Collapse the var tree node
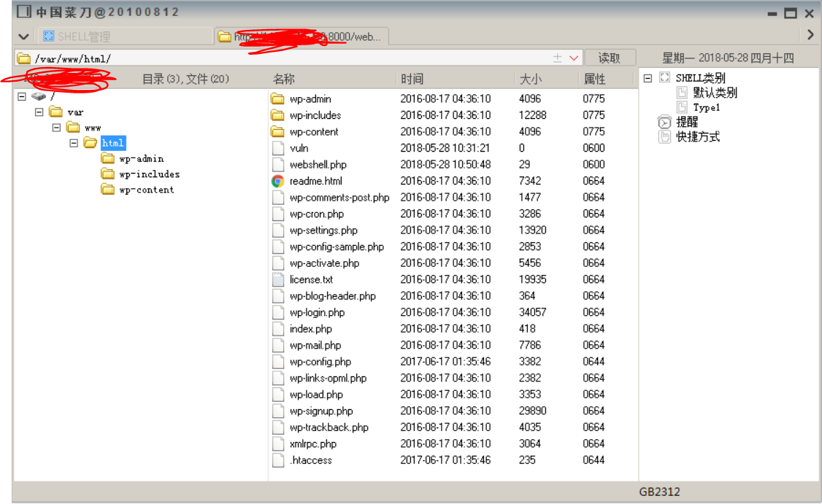 [39, 112]
